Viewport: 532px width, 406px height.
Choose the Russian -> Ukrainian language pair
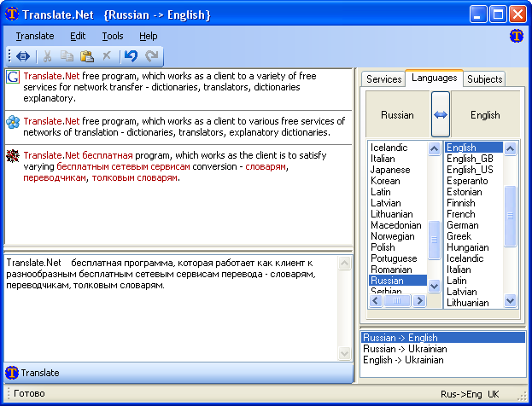click(x=443, y=349)
